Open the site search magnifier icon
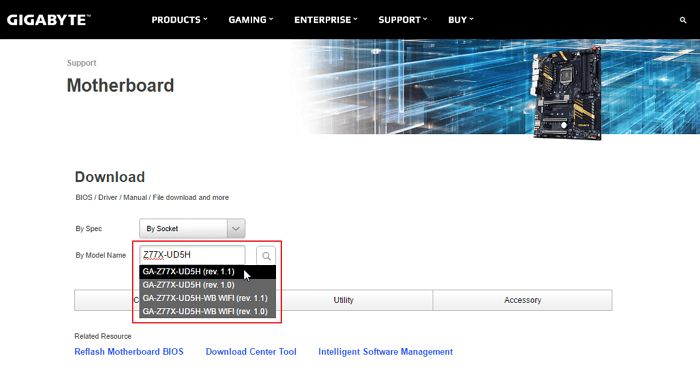This screenshot has height=368, width=700. pos(683,20)
